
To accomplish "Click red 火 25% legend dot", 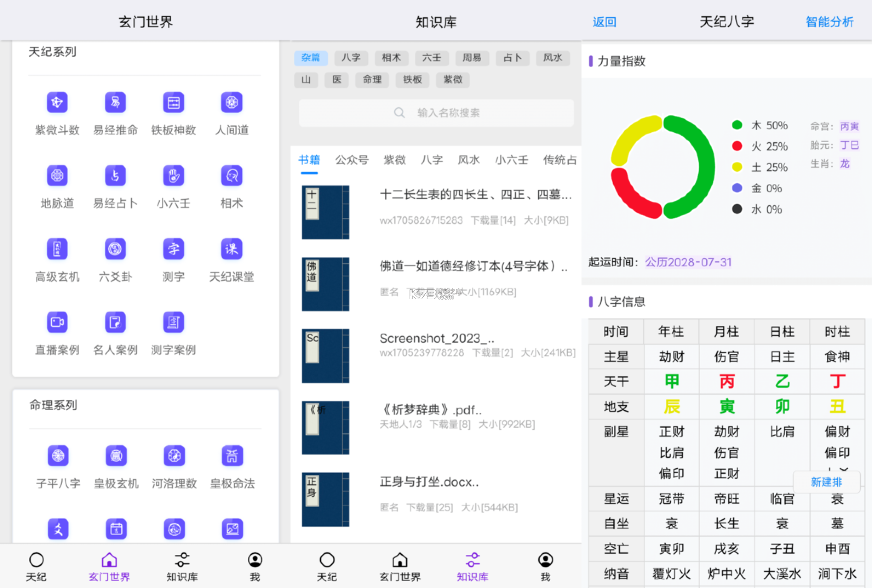I will pos(737,146).
